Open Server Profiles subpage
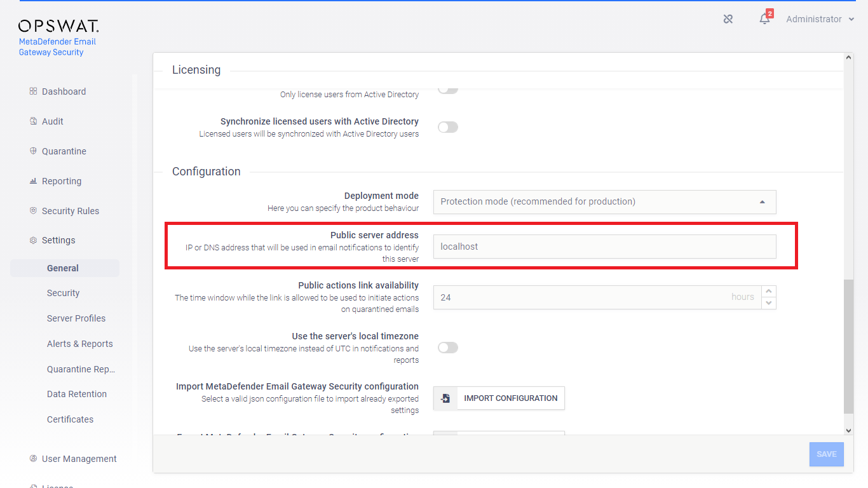Image resolution: width=868 pixels, height=488 pixels. pyautogui.click(x=76, y=318)
